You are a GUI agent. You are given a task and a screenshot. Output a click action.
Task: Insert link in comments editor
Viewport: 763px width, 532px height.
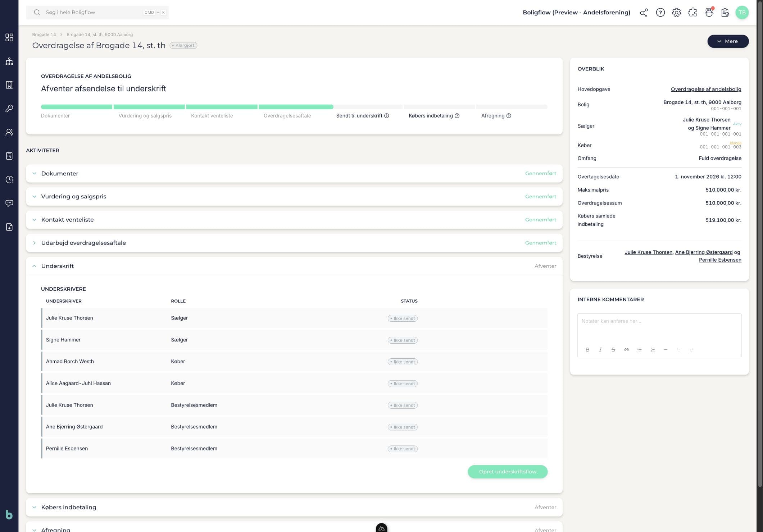[x=626, y=350]
